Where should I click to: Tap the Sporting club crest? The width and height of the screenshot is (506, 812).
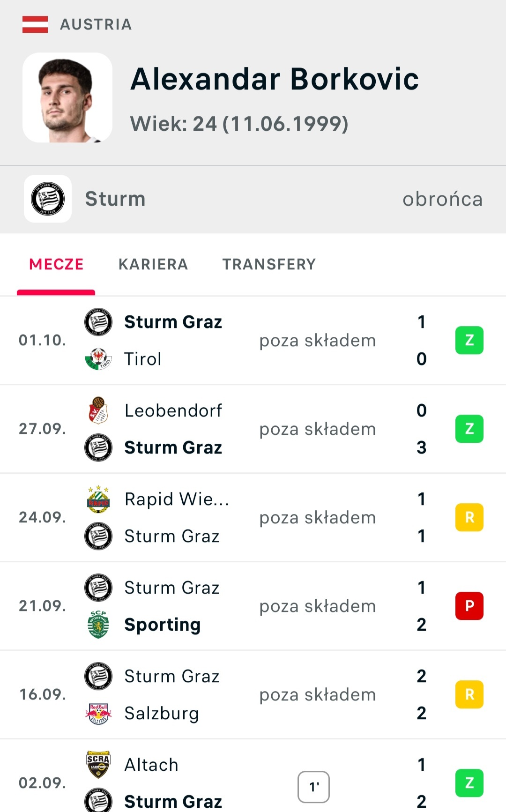pyautogui.click(x=98, y=625)
